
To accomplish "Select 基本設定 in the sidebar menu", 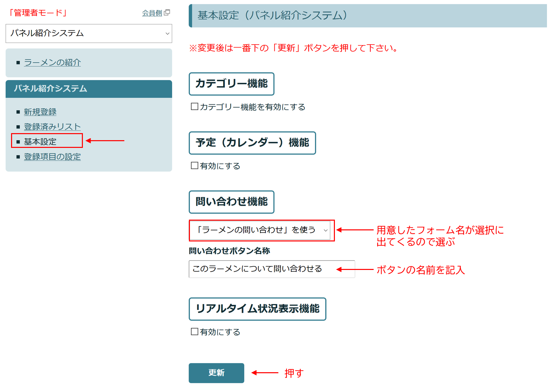I will 40,142.
